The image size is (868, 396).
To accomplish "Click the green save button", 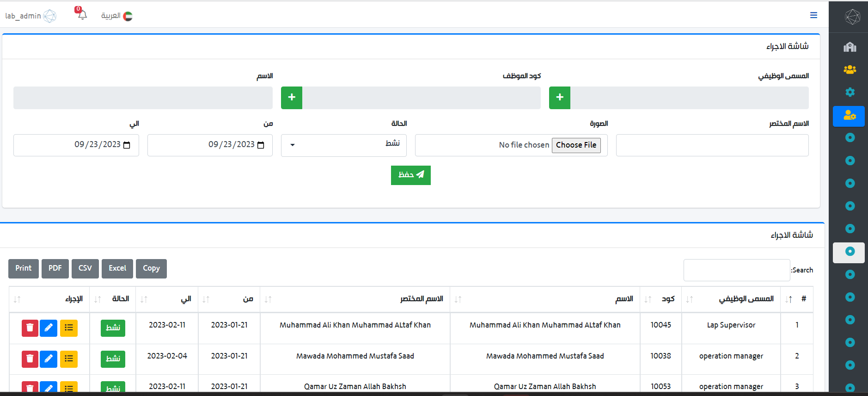I will (x=410, y=175).
